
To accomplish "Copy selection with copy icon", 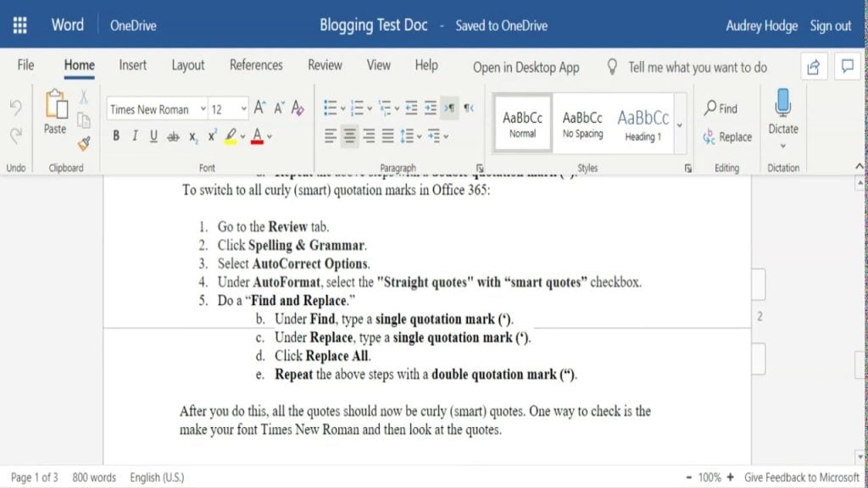I will (84, 120).
